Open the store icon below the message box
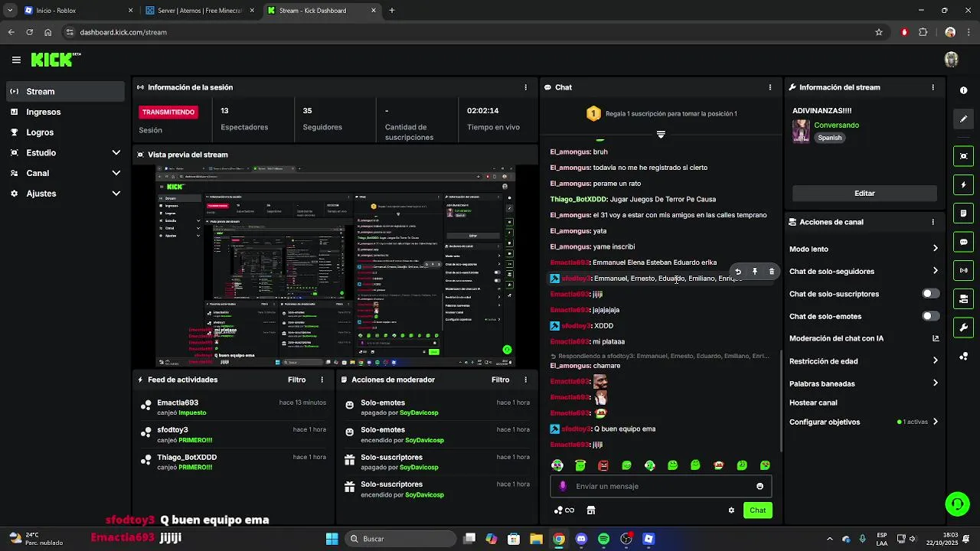 pos(590,510)
